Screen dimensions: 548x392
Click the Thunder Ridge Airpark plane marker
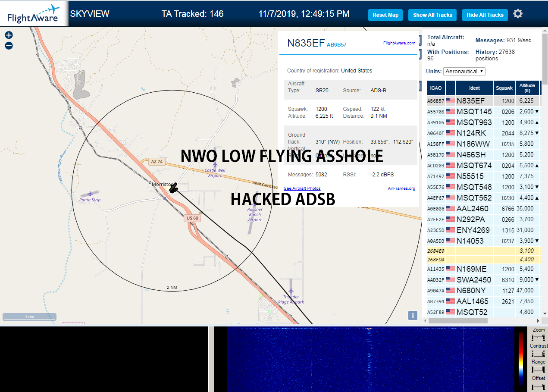coord(291,291)
